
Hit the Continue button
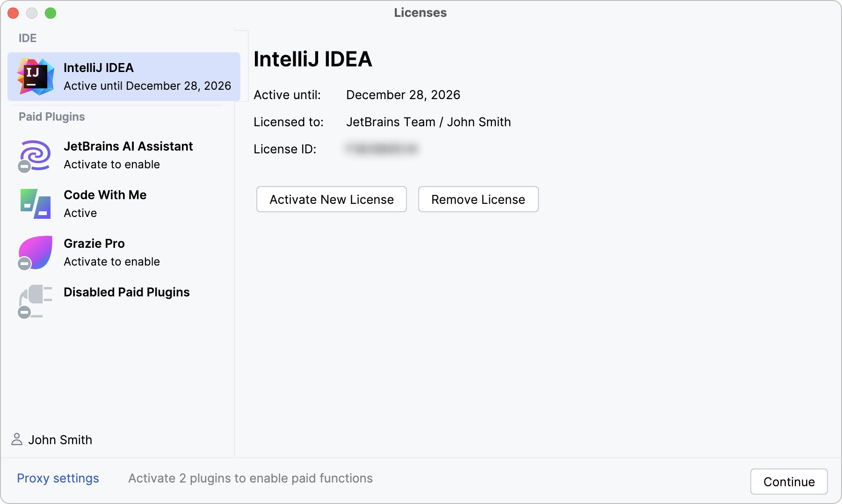[x=789, y=482]
